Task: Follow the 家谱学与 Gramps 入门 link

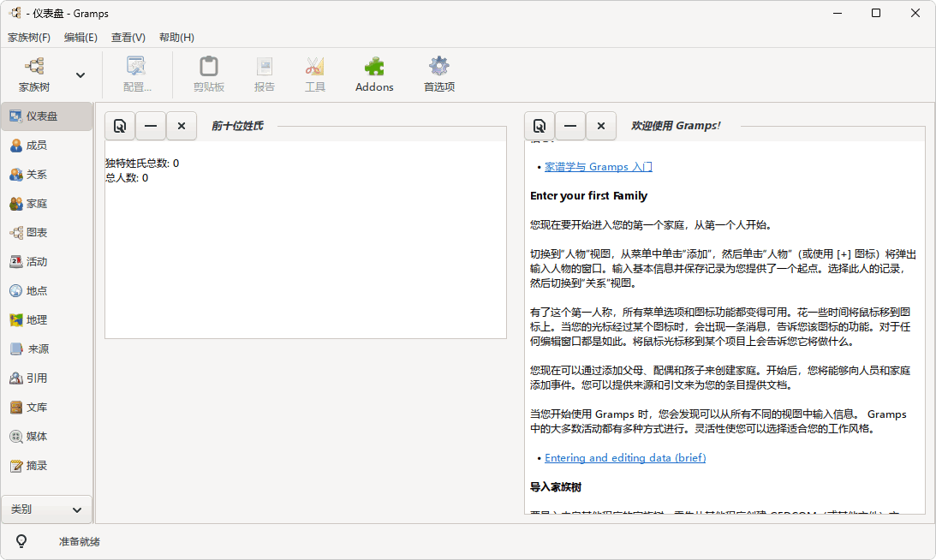Action: click(597, 167)
